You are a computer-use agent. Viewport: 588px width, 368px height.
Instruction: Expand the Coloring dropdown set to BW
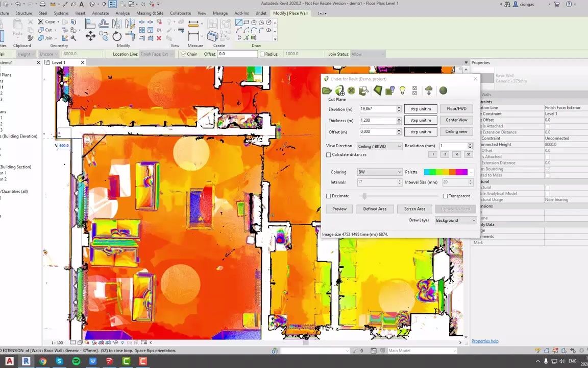point(380,172)
